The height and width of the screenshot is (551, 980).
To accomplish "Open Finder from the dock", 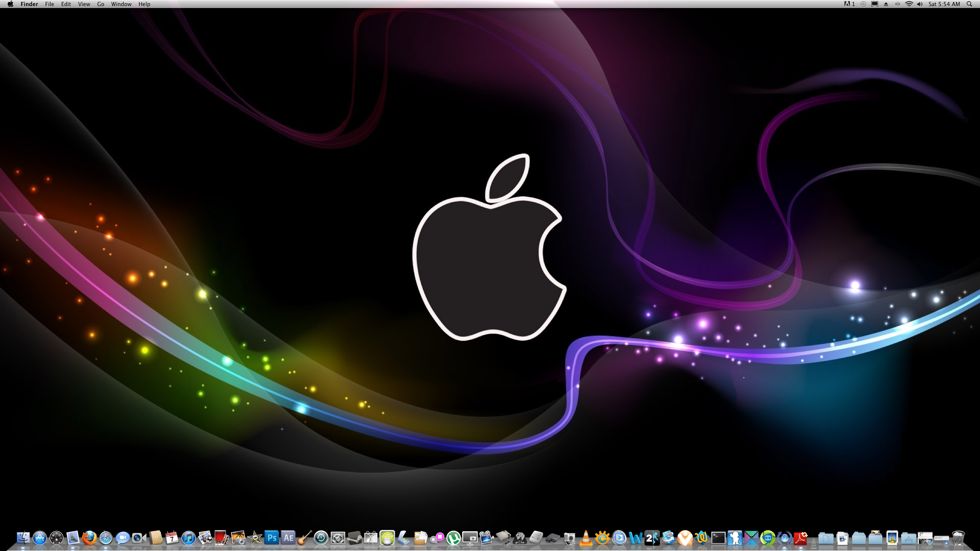I will 23,538.
